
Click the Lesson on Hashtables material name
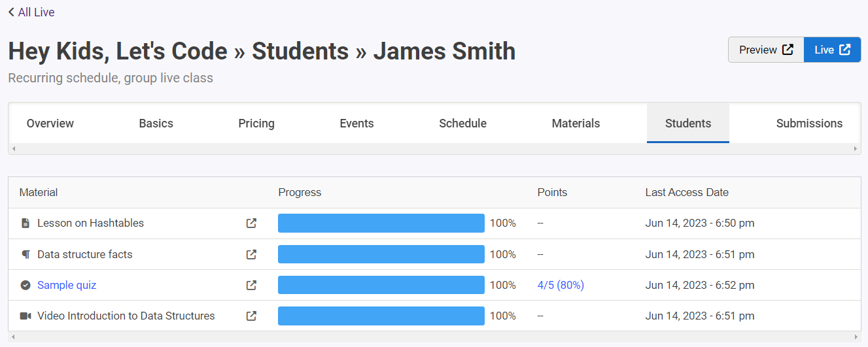coord(90,223)
